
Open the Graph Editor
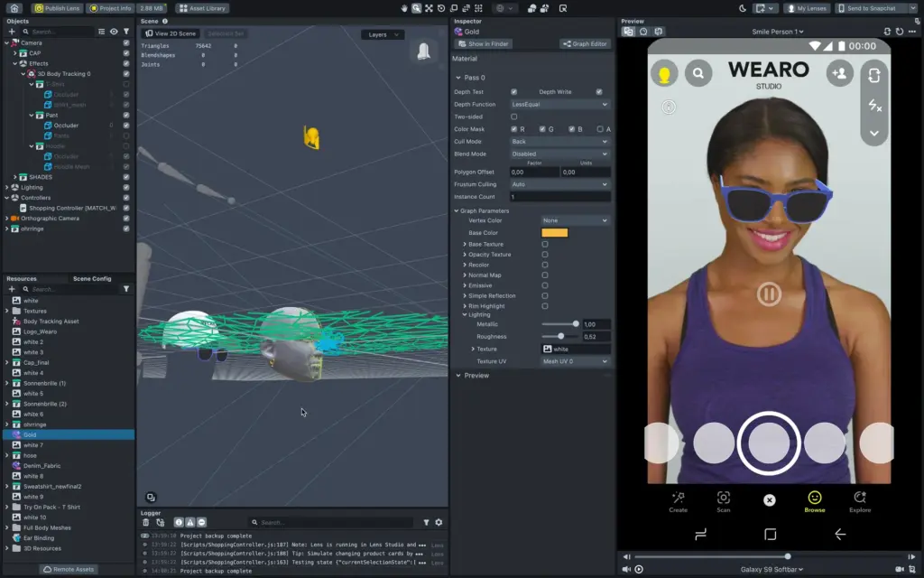click(585, 43)
